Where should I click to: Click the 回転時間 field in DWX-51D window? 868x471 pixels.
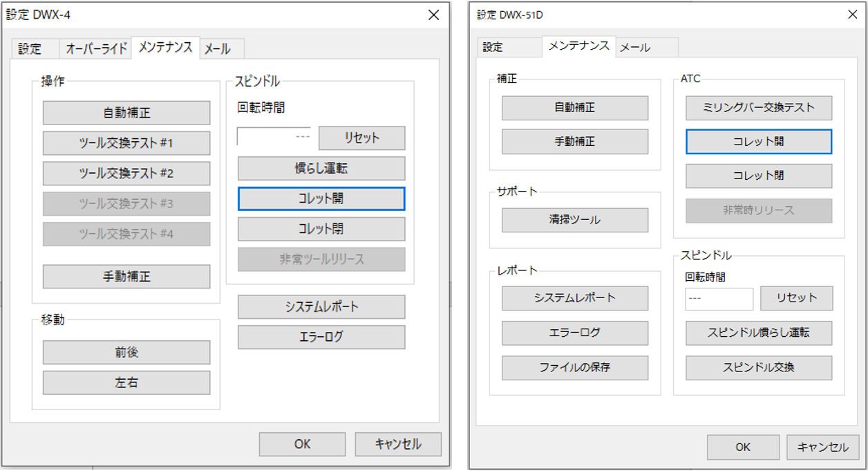719,298
